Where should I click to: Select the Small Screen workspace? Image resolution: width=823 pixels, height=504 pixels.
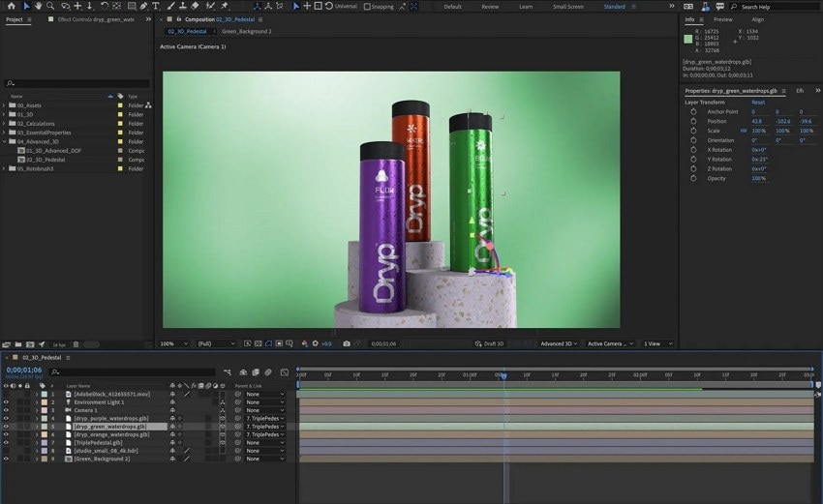[x=567, y=7]
